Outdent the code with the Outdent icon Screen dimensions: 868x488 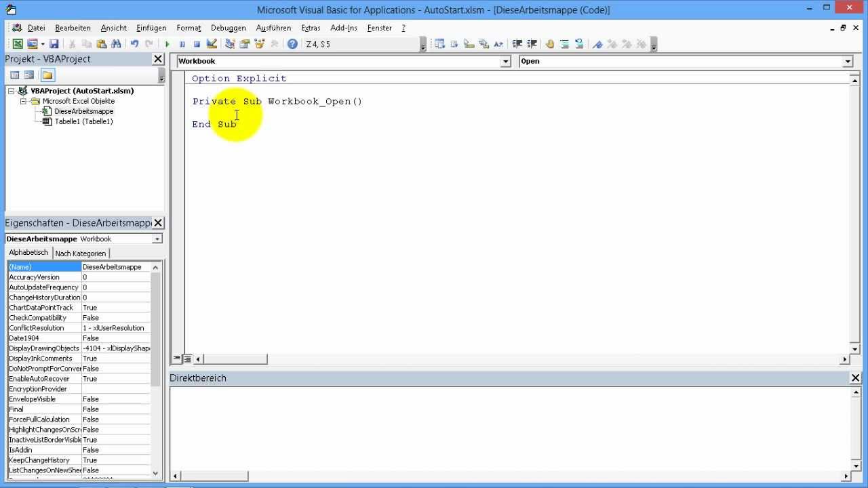pos(532,44)
